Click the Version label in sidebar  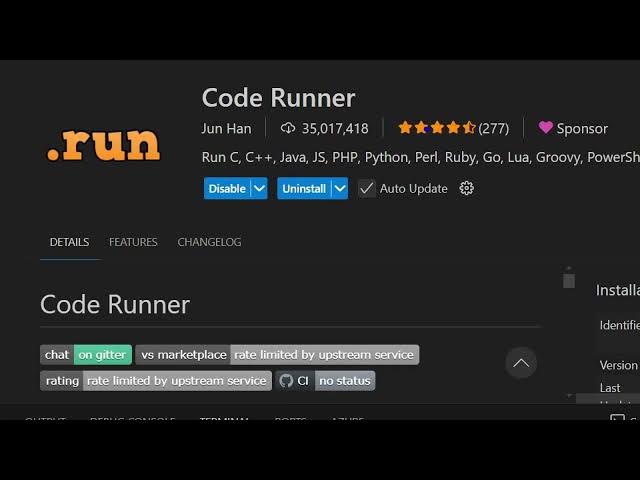pos(618,365)
